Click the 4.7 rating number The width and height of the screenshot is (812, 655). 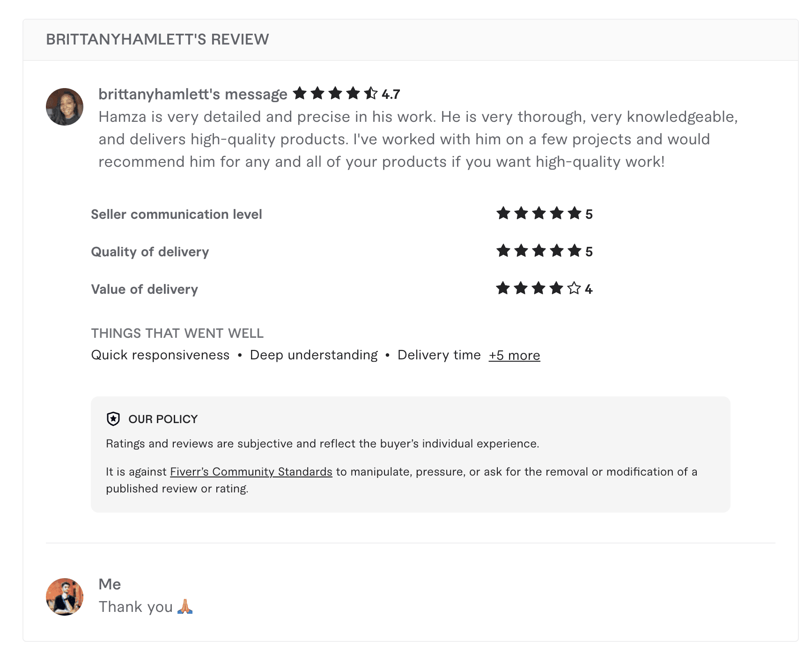(390, 93)
